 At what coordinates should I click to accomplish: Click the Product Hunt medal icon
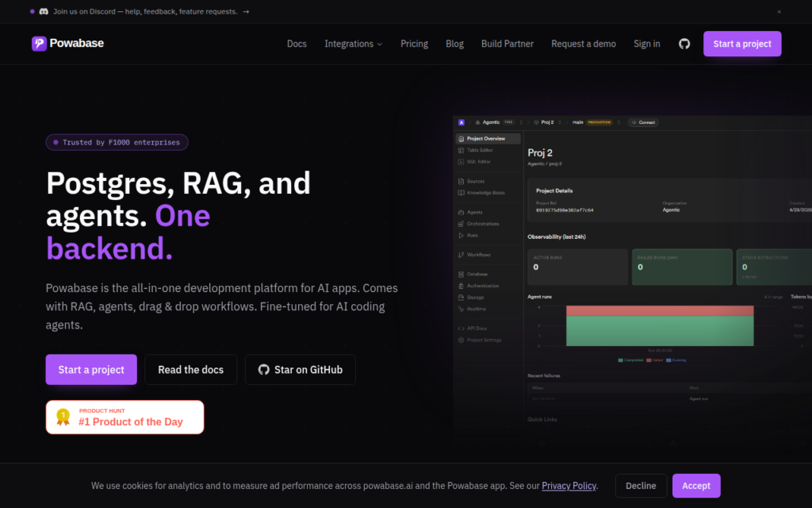[63, 417]
